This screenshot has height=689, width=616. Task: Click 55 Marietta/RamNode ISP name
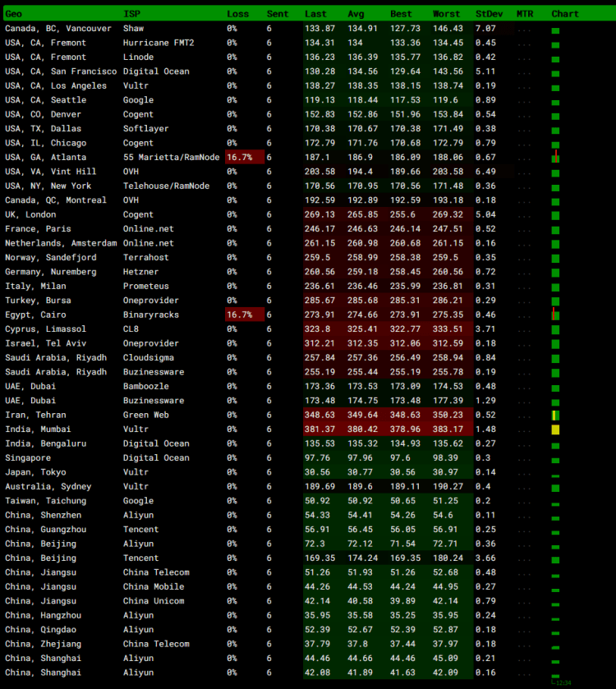[x=172, y=158]
